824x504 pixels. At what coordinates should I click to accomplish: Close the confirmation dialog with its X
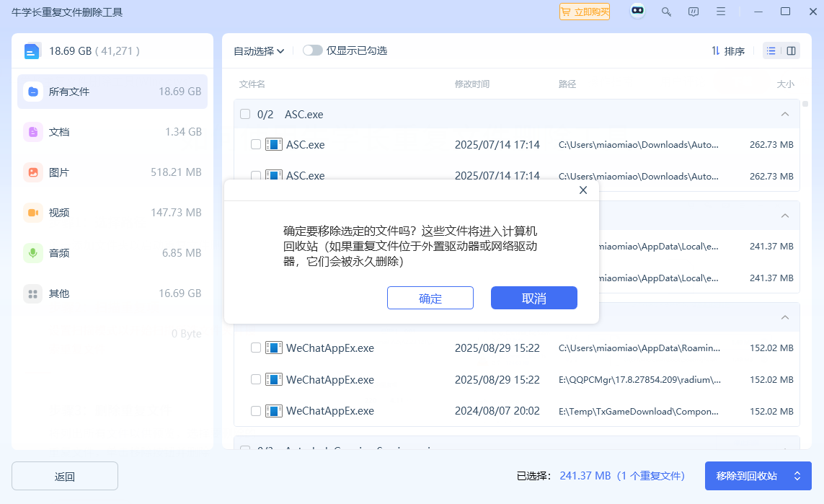point(583,190)
